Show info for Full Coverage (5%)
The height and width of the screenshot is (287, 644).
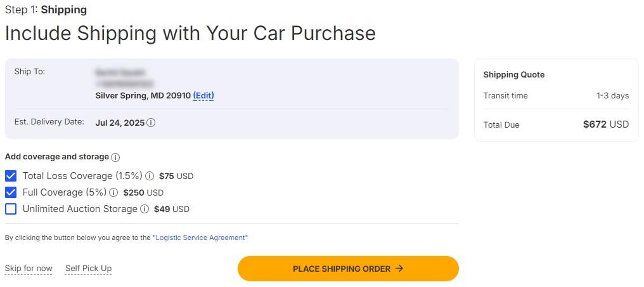pos(113,192)
